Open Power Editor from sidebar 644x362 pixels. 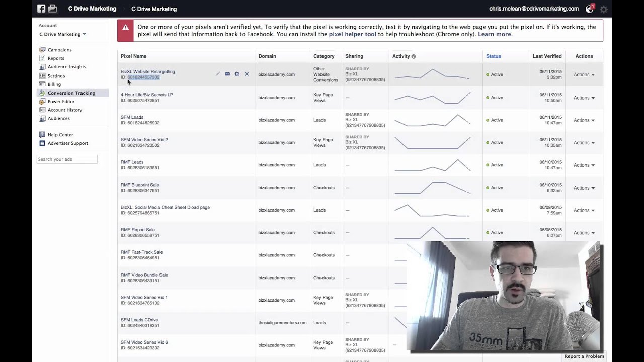pyautogui.click(x=61, y=102)
